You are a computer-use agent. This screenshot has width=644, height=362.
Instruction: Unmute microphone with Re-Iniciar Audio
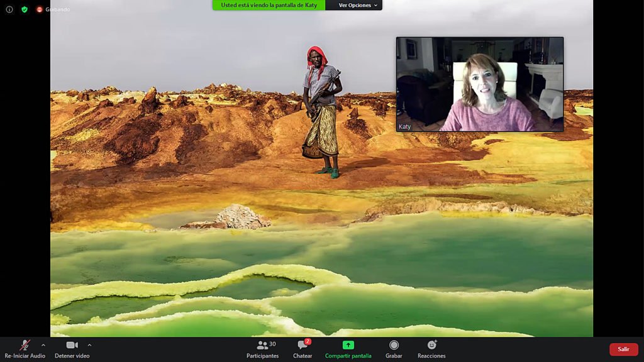(25, 349)
